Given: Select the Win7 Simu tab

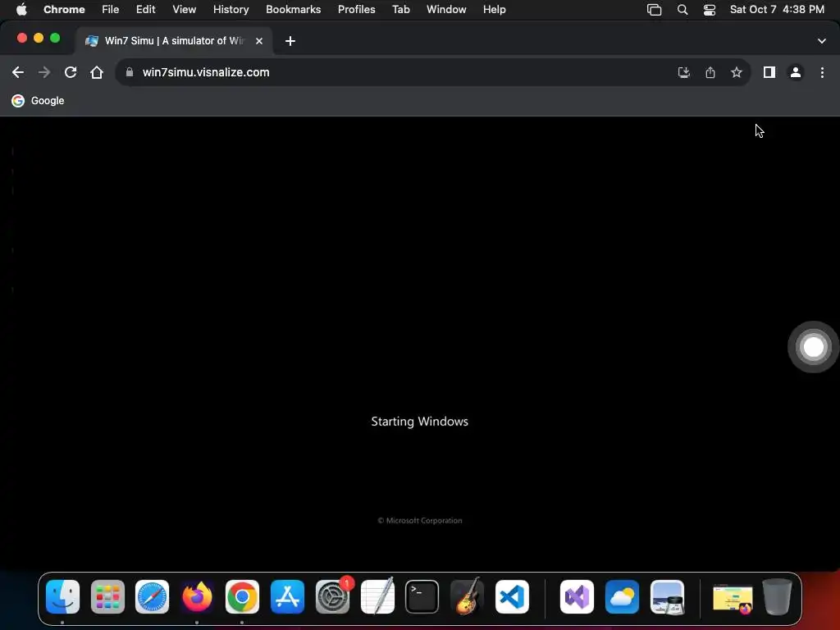Looking at the screenshot, I should 174,41.
